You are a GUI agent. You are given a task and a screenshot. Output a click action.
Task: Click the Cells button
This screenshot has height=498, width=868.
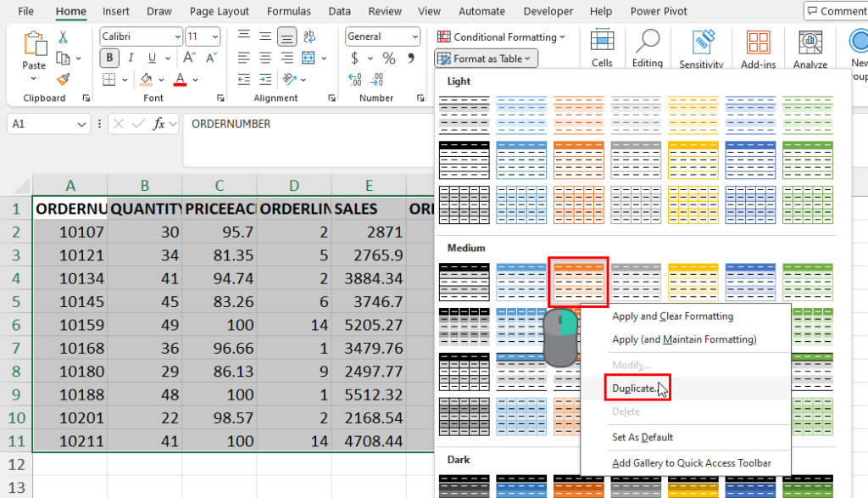tap(602, 48)
